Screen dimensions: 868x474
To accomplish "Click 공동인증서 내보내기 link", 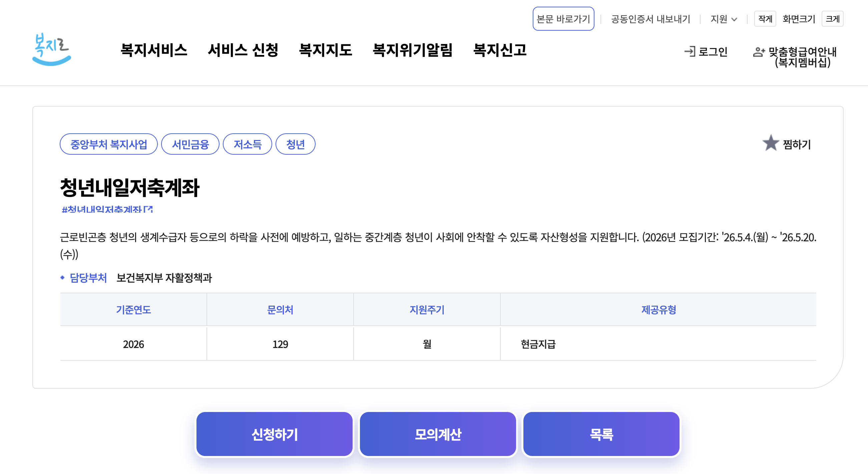I will [650, 19].
